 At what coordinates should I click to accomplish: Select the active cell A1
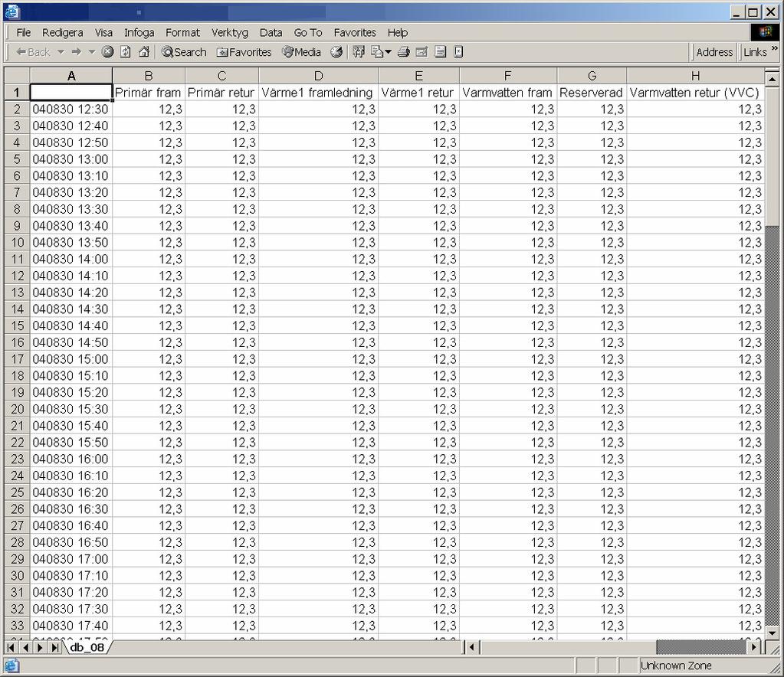(71, 93)
